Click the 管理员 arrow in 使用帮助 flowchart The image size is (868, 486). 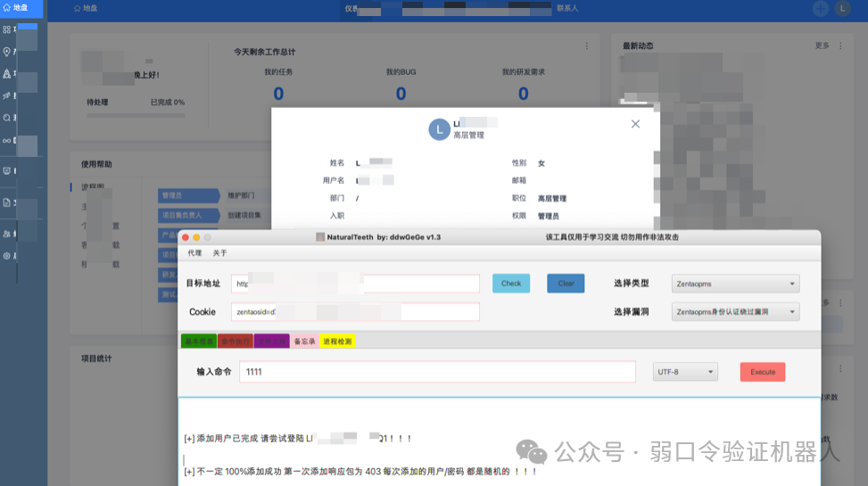coord(188,195)
